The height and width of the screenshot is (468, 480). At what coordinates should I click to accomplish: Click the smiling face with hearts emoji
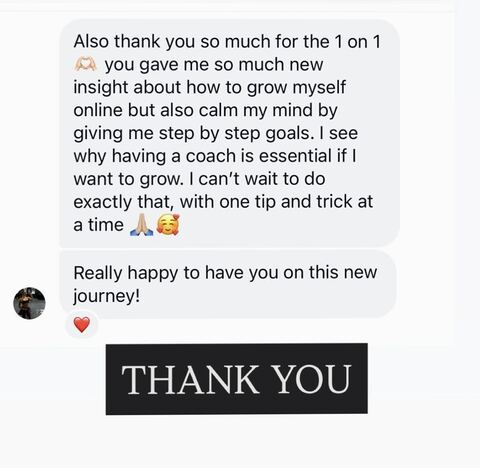[168, 225]
